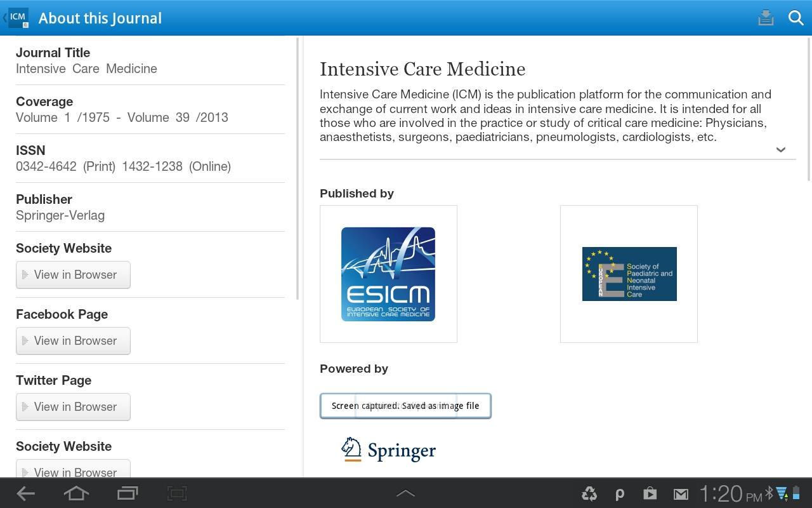View first Society Website in browser
Image resolution: width=812 pixels, height=508 pixels.
(73, 275)
